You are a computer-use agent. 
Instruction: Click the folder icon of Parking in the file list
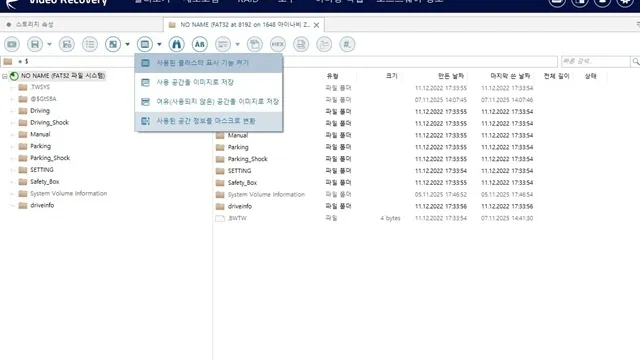click(x=220, y=147)
